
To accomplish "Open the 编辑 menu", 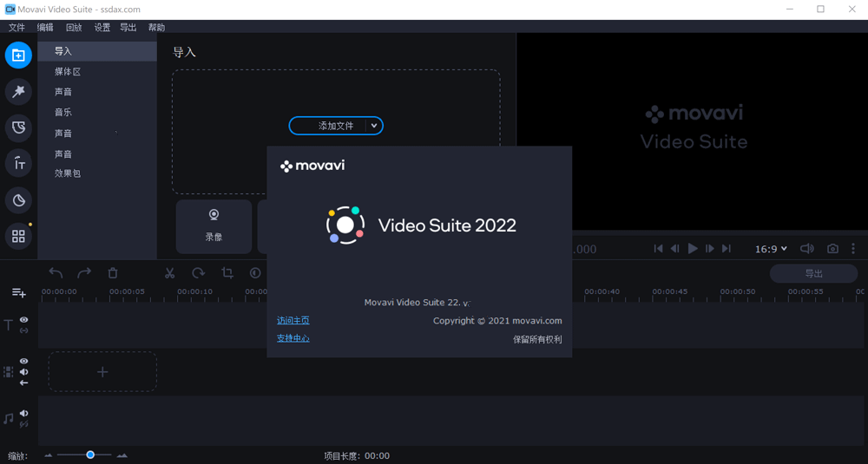I will coord(45,27).
